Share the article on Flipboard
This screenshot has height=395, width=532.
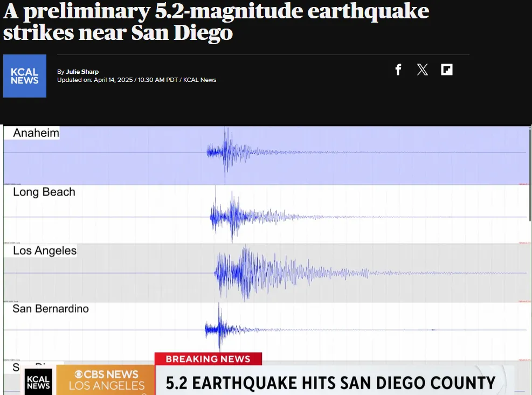coord(447,70)
